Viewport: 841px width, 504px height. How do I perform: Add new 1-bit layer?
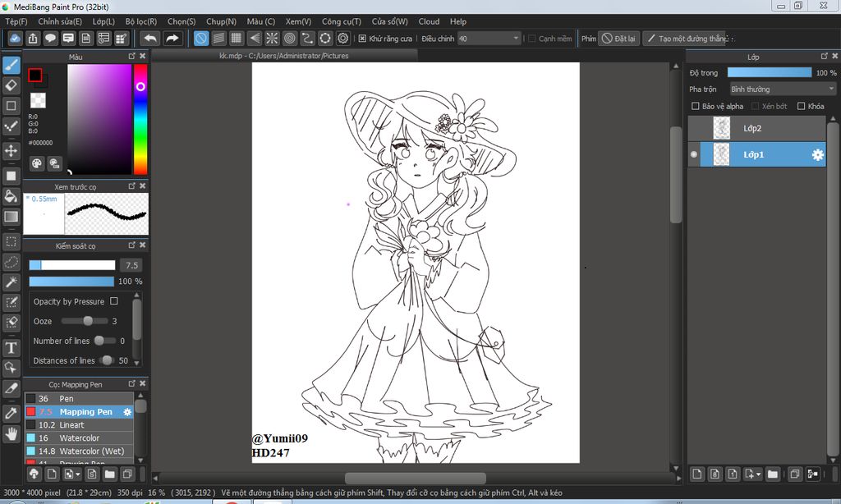[733, 474]
